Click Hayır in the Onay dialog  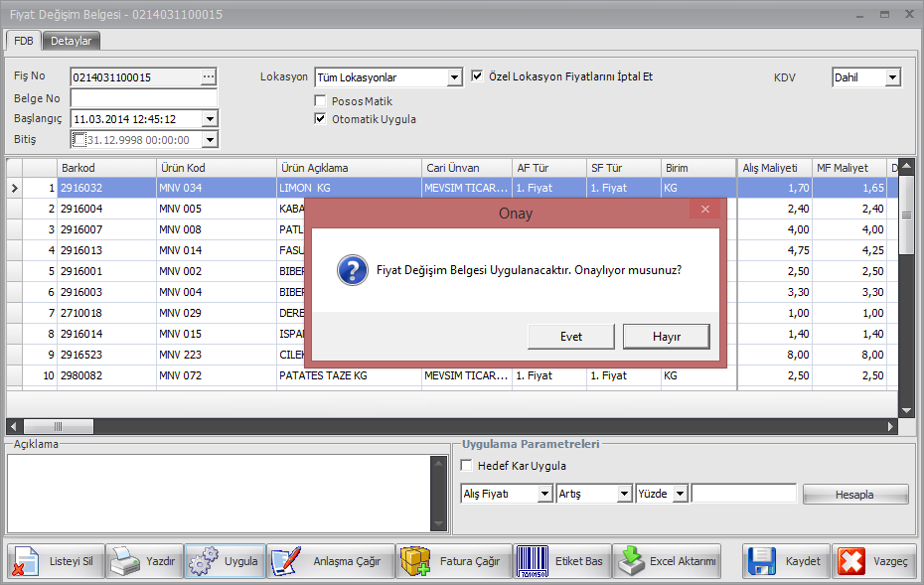[666, 337]
